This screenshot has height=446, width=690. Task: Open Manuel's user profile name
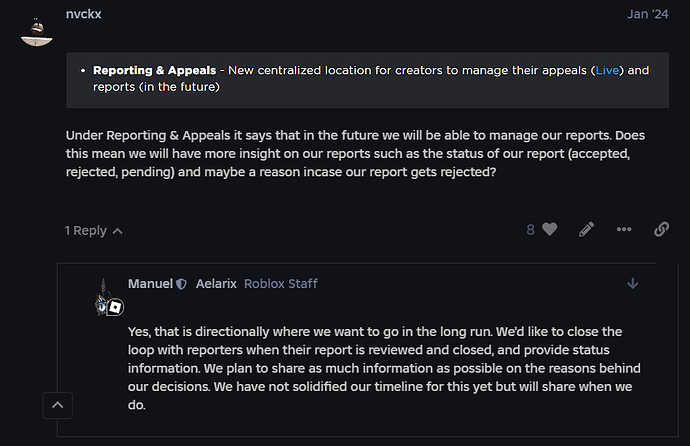tap(150, 284)
